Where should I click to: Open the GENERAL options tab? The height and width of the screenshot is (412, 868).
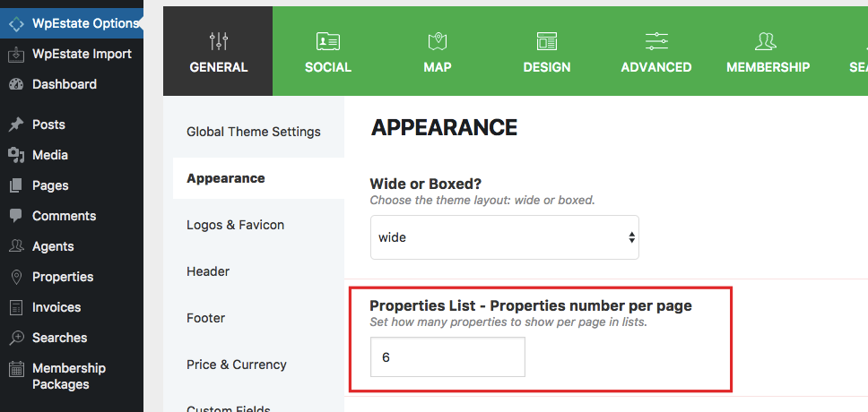(x=218, y=51)
